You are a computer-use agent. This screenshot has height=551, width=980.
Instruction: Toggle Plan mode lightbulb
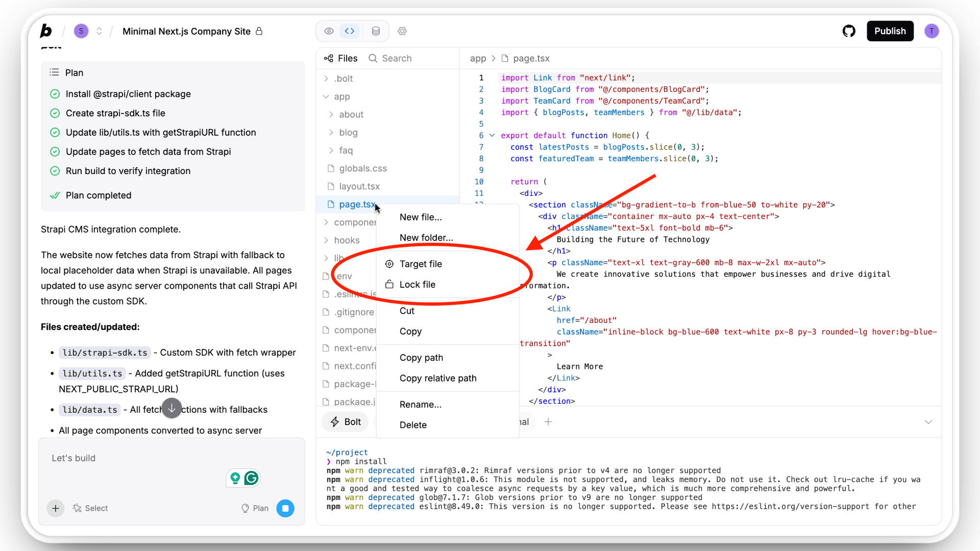255,508
